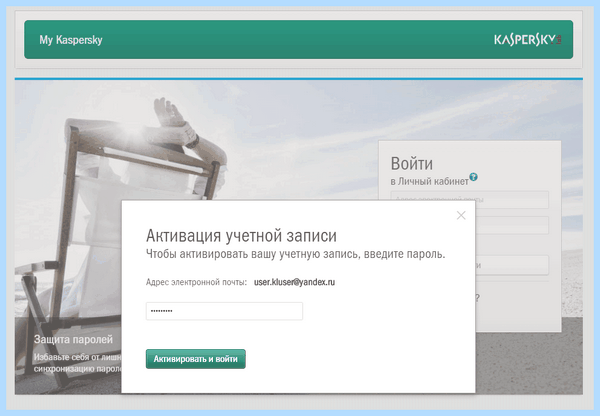Close the account activation dialog
Image resolution: width=600 pixels, height=416 pixels.
(x=461, y=215)
